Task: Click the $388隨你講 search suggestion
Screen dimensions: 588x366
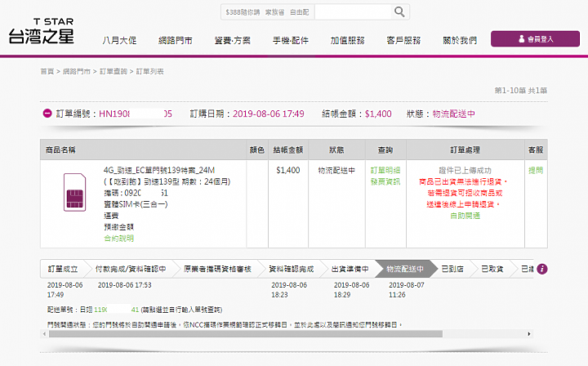Action: coord(243,12)
